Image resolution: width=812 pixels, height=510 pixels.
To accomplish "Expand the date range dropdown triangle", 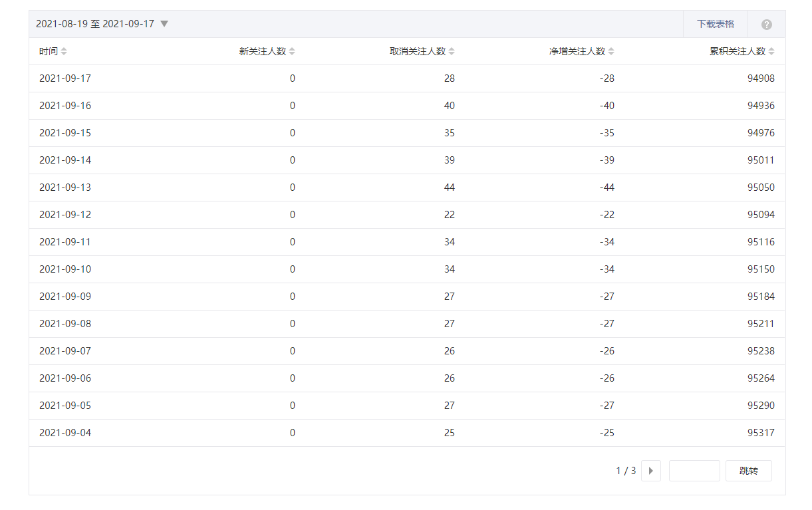I will click(164, 24).
